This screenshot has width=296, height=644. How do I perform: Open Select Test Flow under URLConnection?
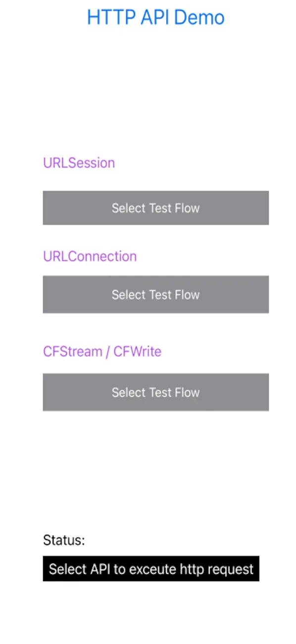(x=155, y=294)
